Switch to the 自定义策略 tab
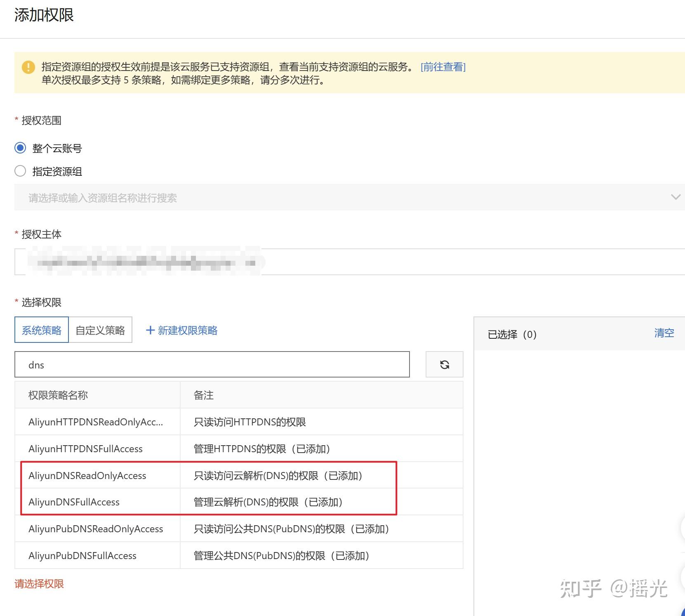Viewport: 685px width, 616px height. pyautogui.click(x=100, y=330)
